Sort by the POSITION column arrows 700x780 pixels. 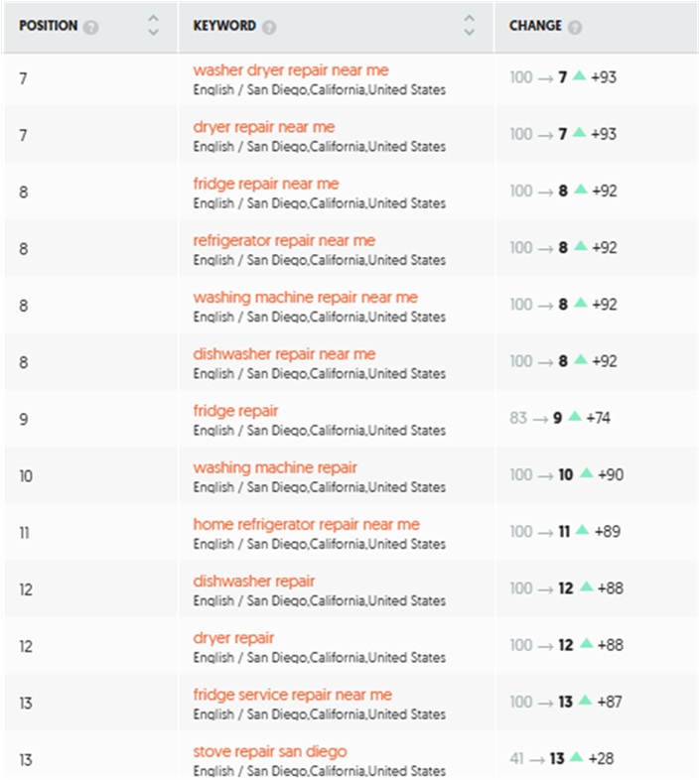pyautogui.click(x=153, y=25)
